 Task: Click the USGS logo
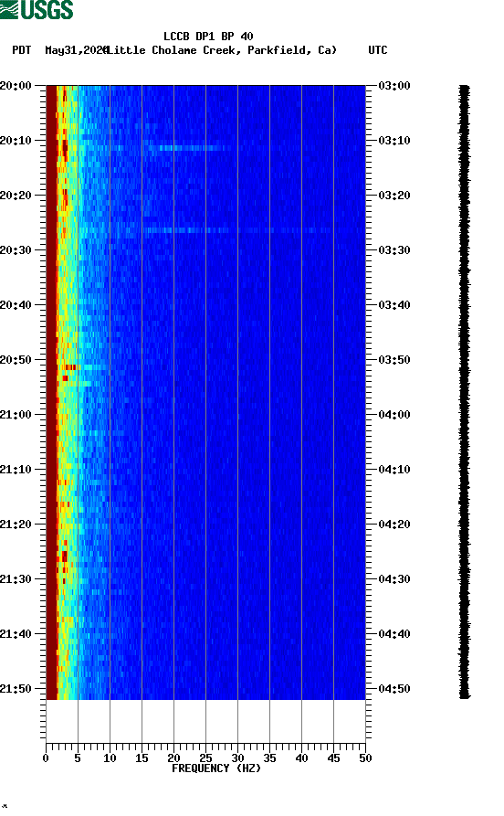click(37, 9)
